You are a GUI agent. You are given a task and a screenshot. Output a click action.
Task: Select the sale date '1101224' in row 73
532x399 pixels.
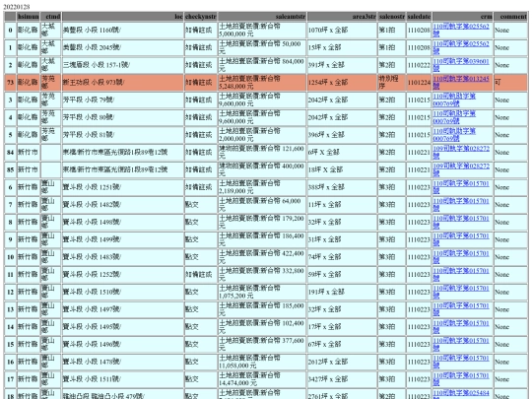tap(419, 83)
